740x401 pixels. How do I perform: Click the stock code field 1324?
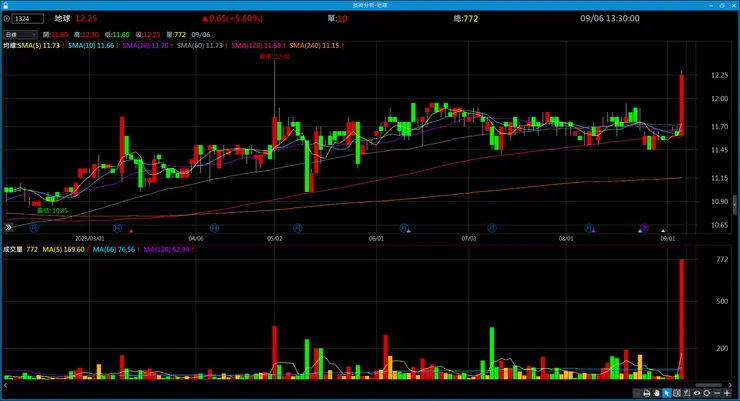[x=28, y=19]
